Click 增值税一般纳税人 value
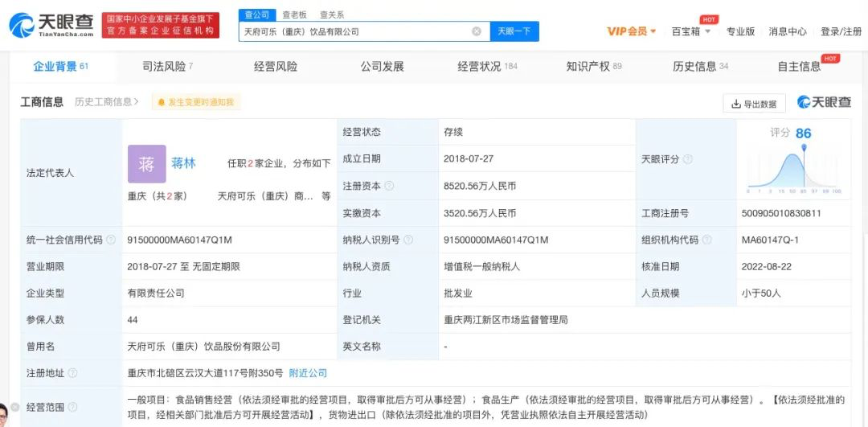The image size is (868, 427). coord(481,266)
